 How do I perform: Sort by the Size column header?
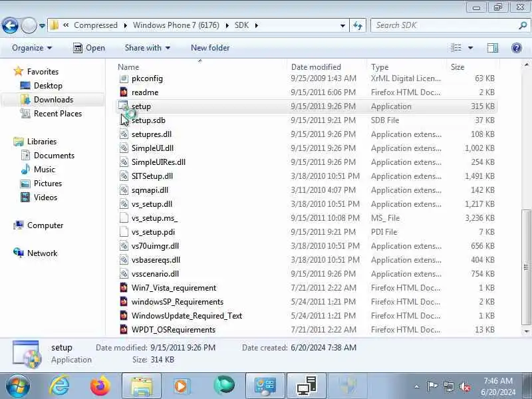click(x=458, y=67)
